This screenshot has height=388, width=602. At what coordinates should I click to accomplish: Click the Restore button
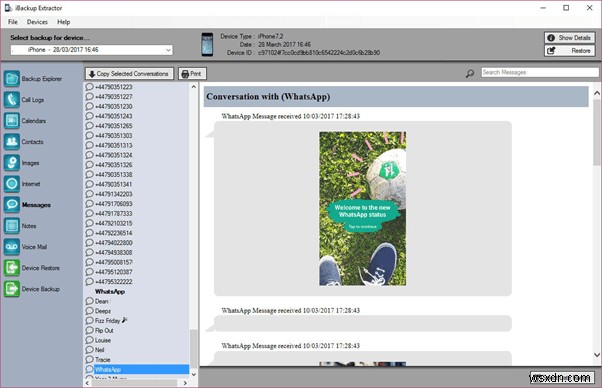point(569,51)
